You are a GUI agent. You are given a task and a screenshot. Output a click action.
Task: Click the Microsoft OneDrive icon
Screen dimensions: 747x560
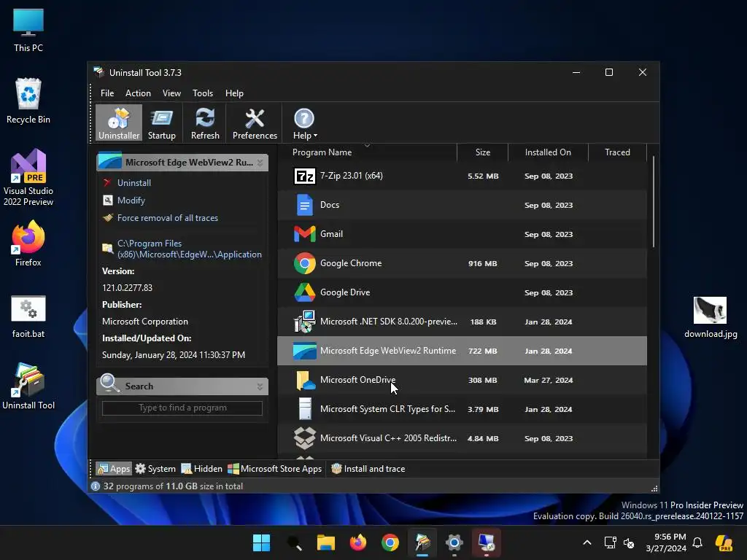point(306,381)
